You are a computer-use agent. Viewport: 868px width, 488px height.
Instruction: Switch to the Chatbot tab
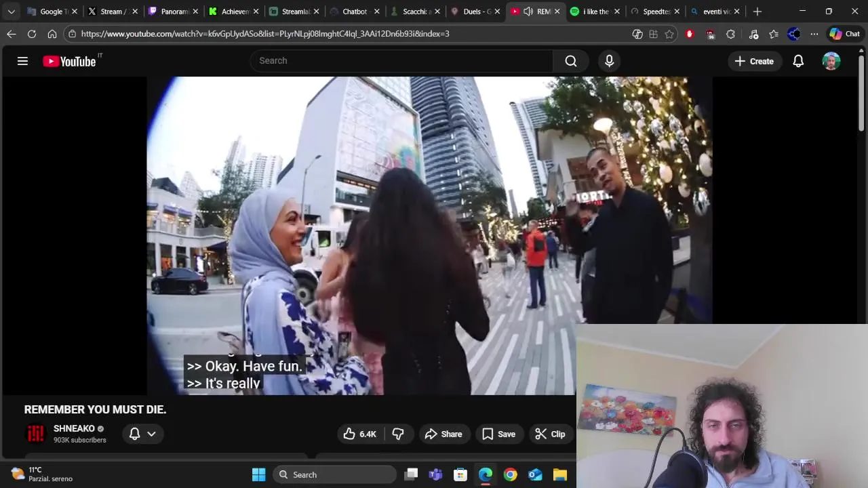[x=353, y=12]
